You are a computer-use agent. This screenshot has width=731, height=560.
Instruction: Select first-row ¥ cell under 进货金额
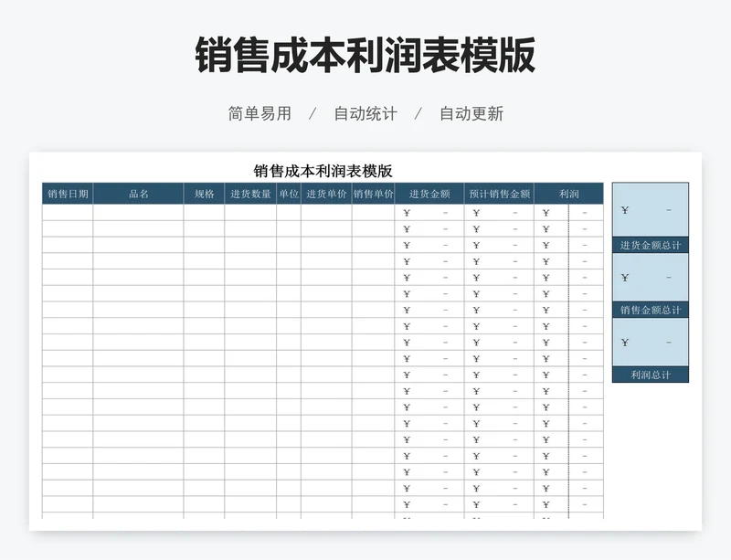[x=429, y=213]
